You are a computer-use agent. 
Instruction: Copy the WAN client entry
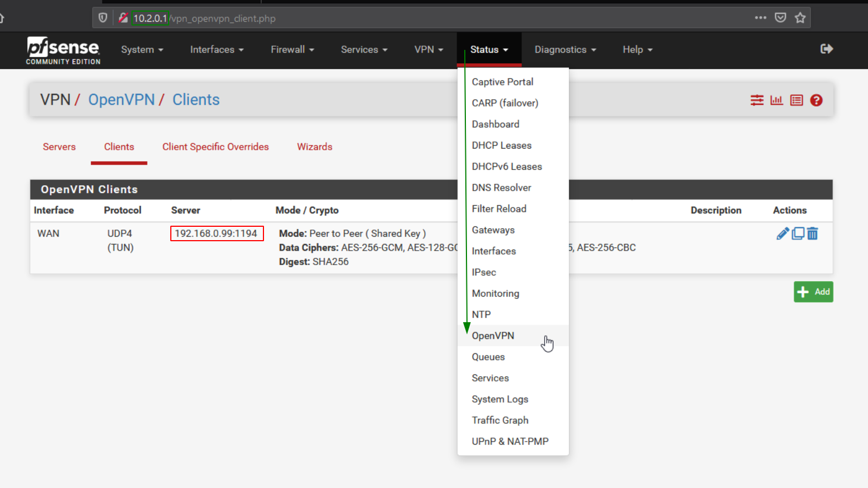(798, 233)
